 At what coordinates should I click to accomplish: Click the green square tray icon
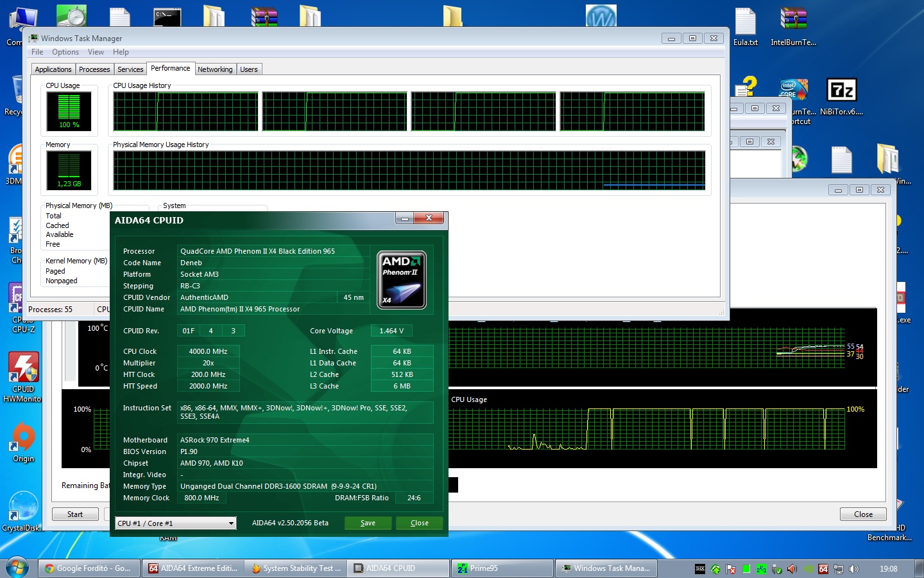point(746,569)
